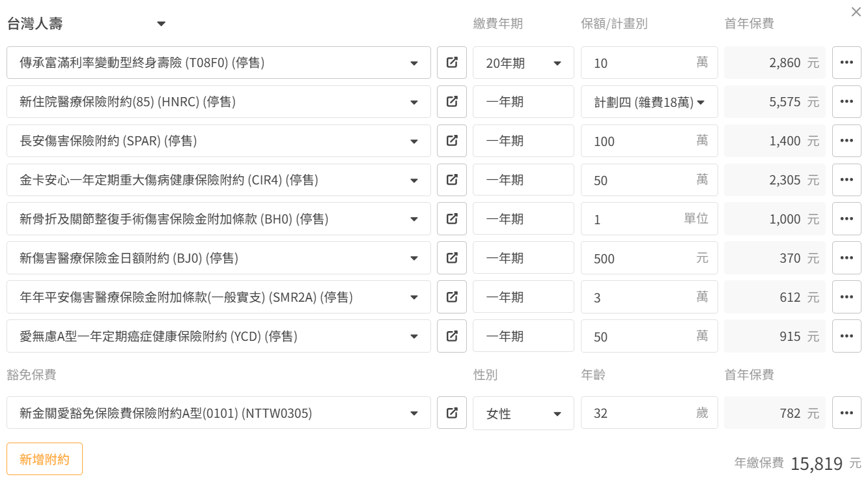Open external link icon for 長安傷害保險附約
This screenshot has width=868, height=481.
(452, 141)
